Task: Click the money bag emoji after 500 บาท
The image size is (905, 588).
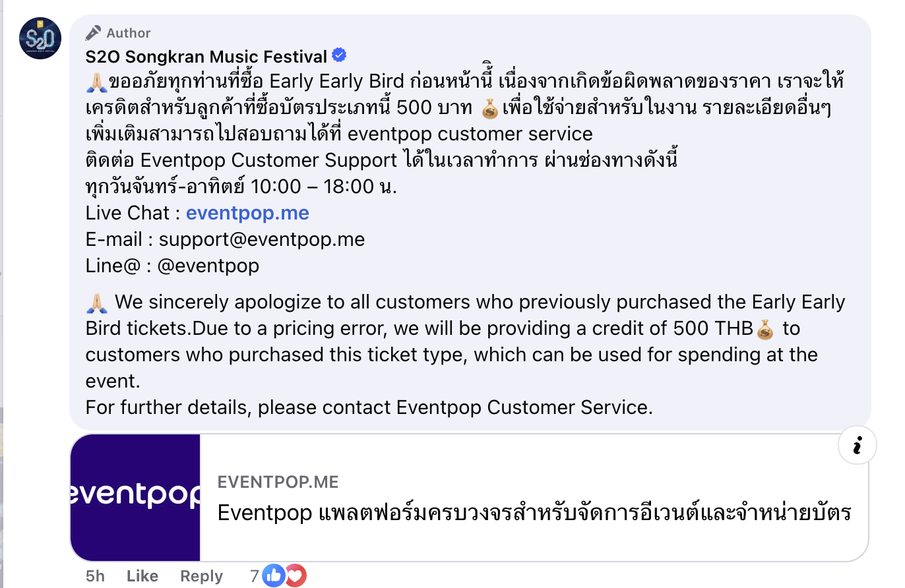Action: (x=490, y=109)
